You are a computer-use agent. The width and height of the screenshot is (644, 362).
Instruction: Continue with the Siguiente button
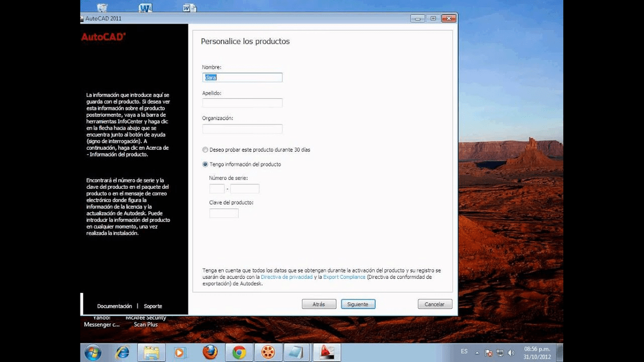point(358,304)
